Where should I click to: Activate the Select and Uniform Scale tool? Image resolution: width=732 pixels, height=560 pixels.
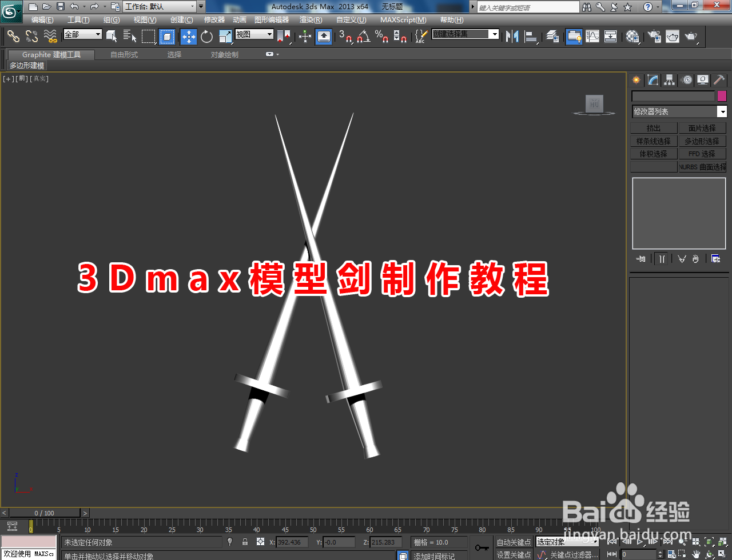225,37
